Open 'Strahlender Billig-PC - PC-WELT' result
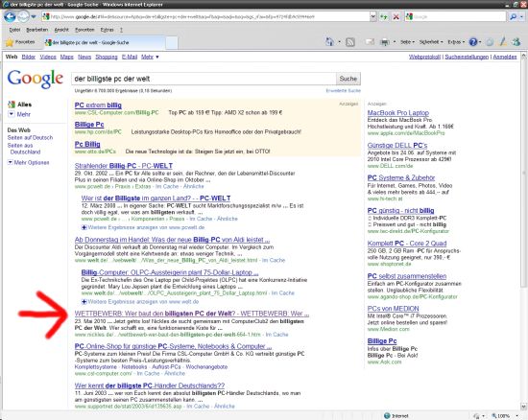528x420 pixels. (x=124, y=166)
